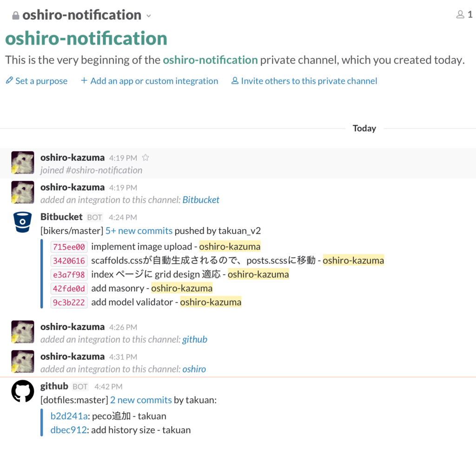Open Invite others to this private channel
The height and width of the screenshot is (449, 476).
tap(309, 81)
